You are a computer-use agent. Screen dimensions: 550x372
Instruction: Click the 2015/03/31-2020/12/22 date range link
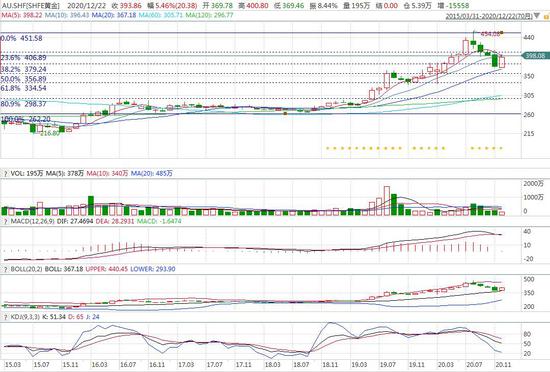pyautogui.click(x=489, y=16)
